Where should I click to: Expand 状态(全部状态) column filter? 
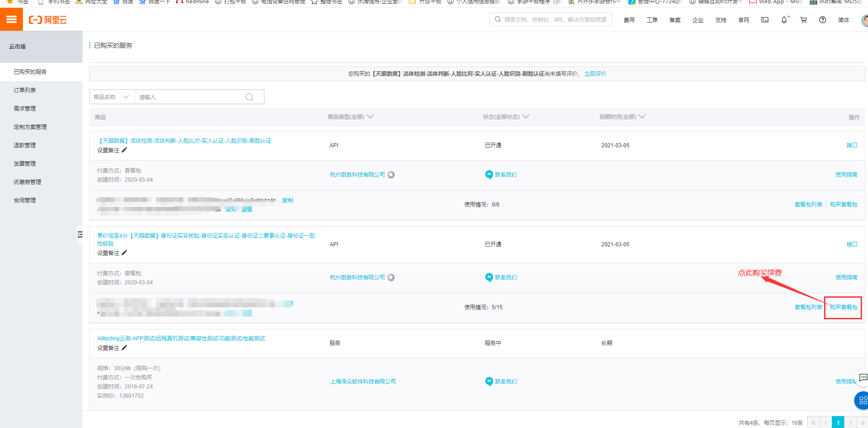[506, 117]
